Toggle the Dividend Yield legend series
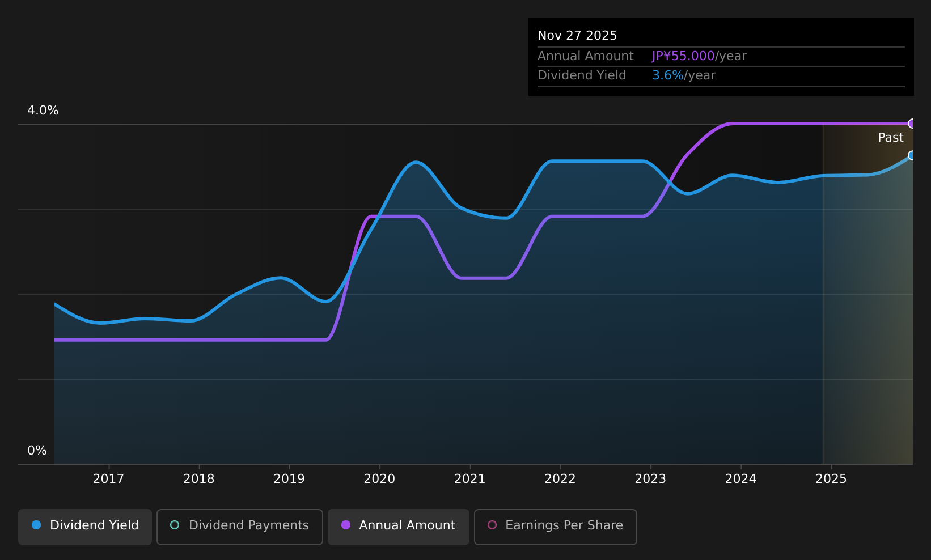 [85, 527]
